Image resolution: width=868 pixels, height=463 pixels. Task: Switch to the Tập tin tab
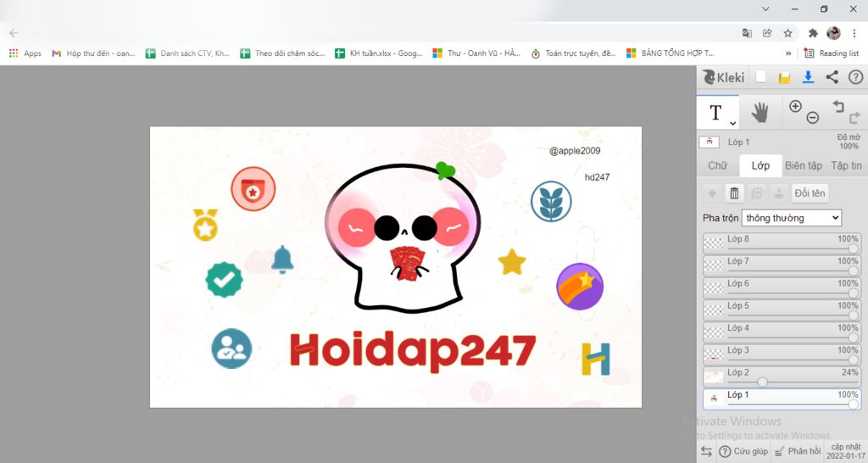click(x=847, y=165)
